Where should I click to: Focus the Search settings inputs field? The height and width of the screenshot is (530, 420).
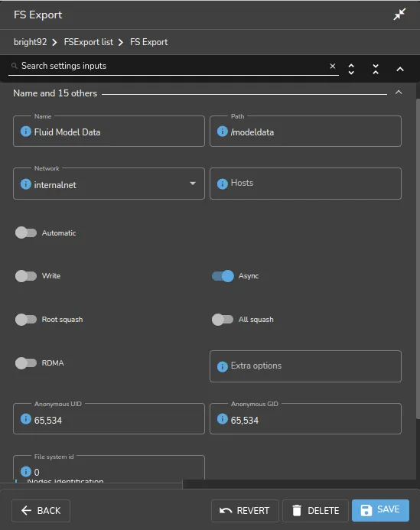point(172,66)
